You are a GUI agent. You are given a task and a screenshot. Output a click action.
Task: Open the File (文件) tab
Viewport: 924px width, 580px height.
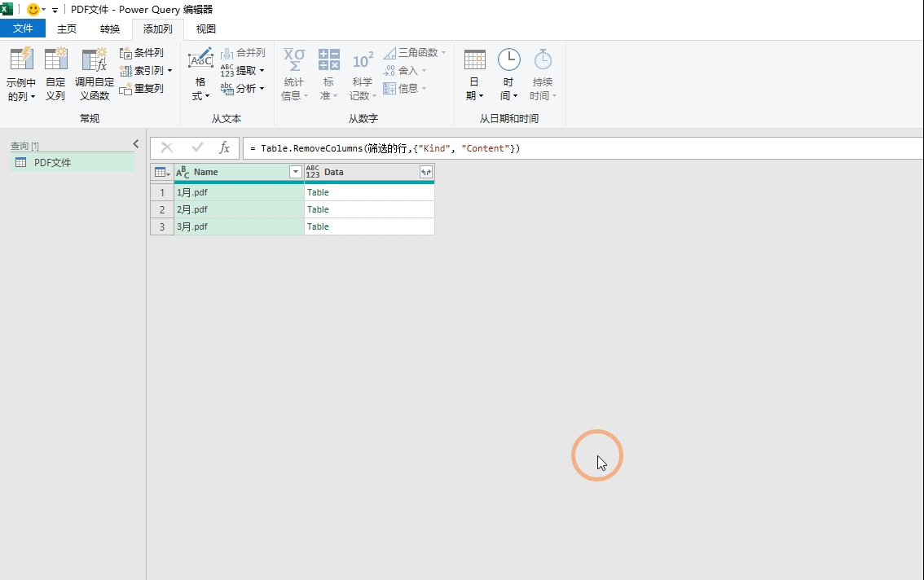tap(23, 29)
